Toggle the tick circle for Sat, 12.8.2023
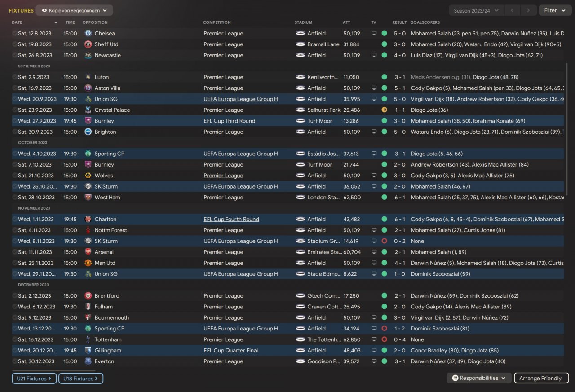This screenshot has height=392, width=575. (x=15, y=33)
